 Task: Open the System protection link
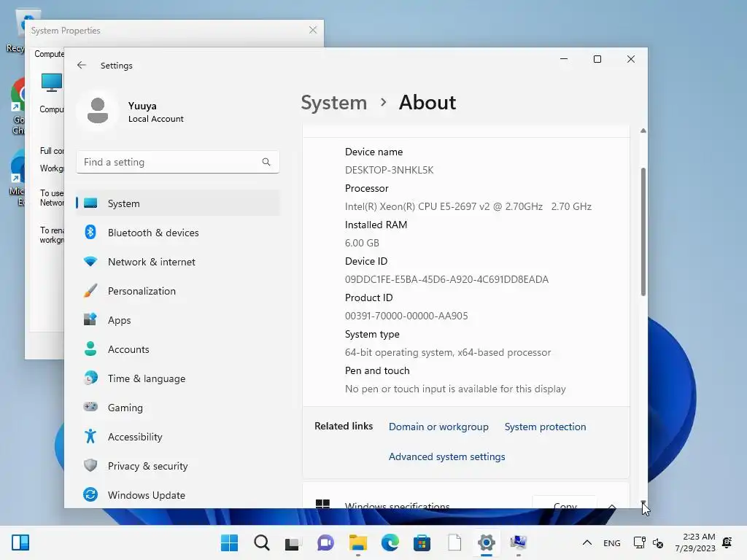(x=545, y=427)
